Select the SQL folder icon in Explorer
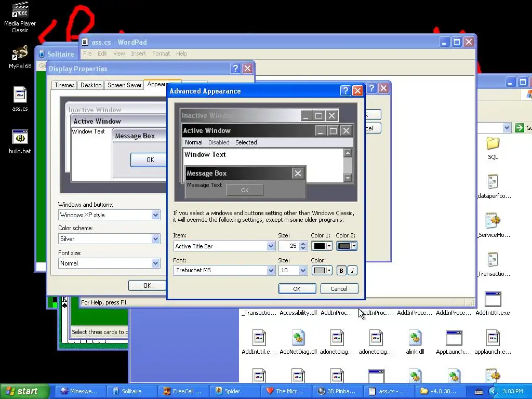This screenshot has height=399, width=532. [x=493, y=148]
